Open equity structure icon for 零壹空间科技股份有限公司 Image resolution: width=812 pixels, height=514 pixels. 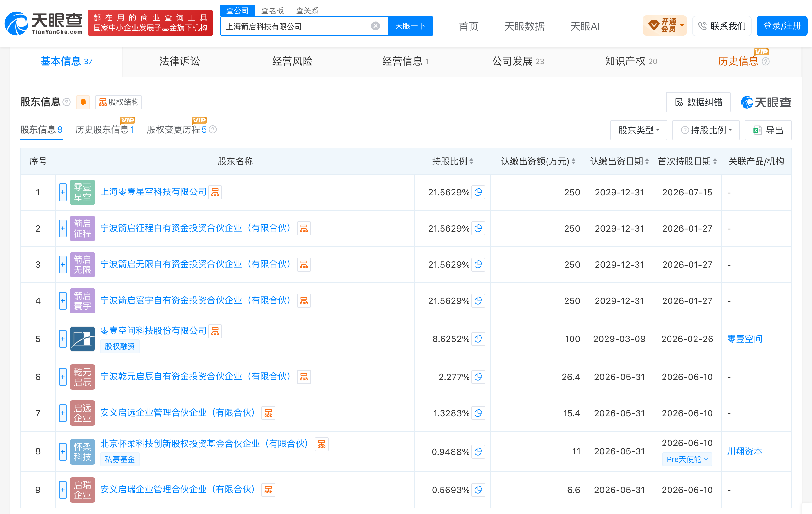[215, 331]
